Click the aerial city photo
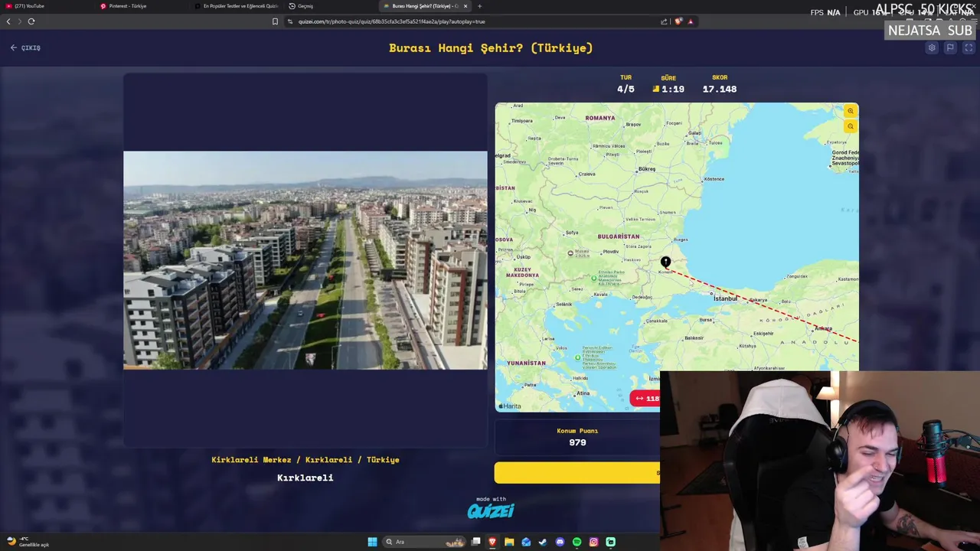Viewport: 980px width, 551px height. click(x=305, y=260)
